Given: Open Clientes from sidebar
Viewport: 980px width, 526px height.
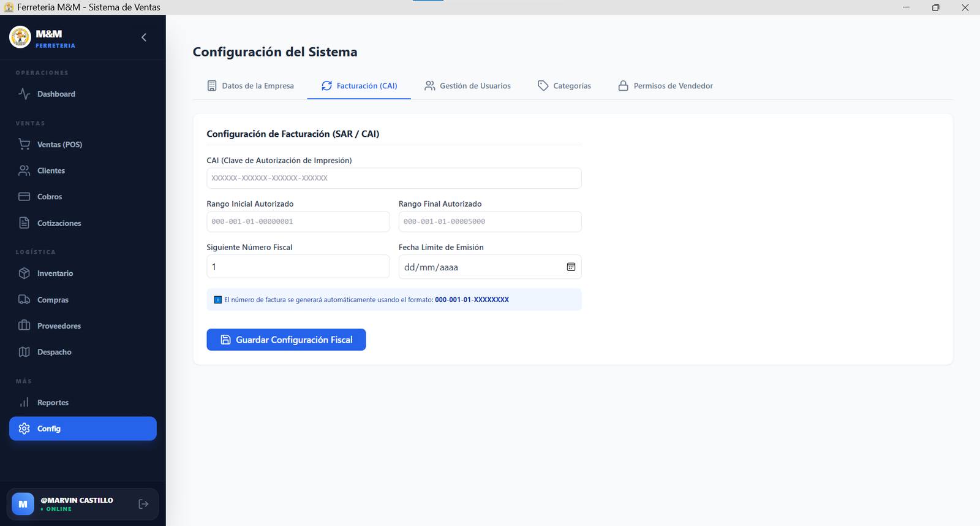Looking at the screenshot, I should pos(83,170).
